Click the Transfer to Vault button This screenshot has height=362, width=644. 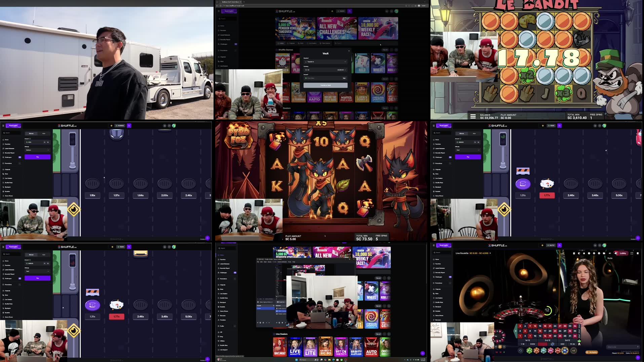point(326,85)
